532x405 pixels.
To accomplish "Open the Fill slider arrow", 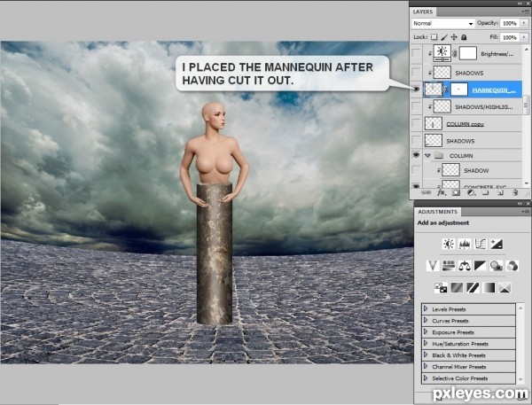I will pos(525,37).
